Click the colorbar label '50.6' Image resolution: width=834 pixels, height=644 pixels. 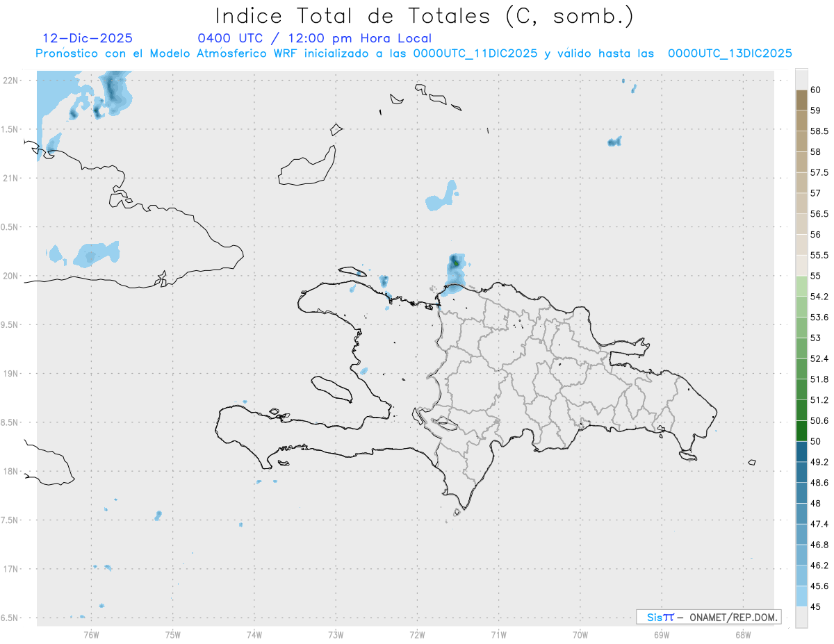pyautogui.click(x=819, y=421)
